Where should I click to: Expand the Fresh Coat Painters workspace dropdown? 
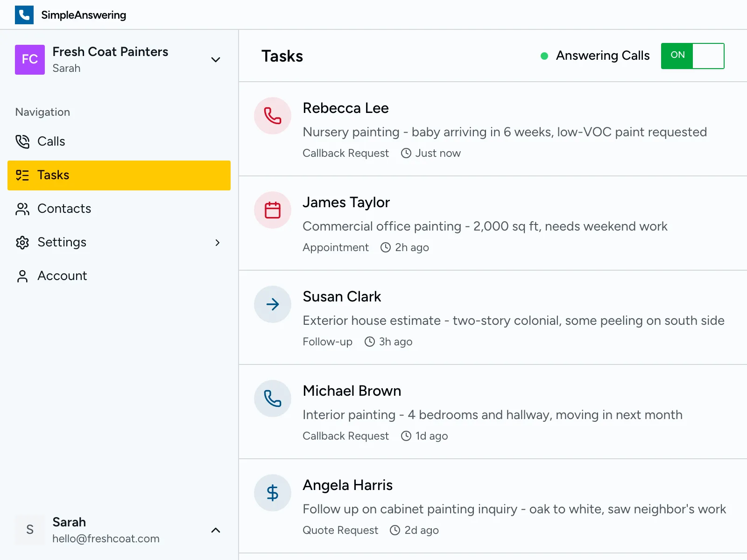click(215, 60)
